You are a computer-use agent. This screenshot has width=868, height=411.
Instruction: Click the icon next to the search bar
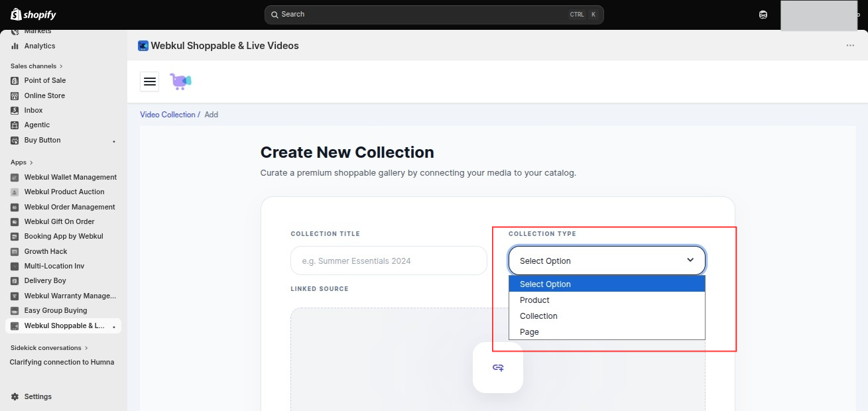[x=763, y=15]
